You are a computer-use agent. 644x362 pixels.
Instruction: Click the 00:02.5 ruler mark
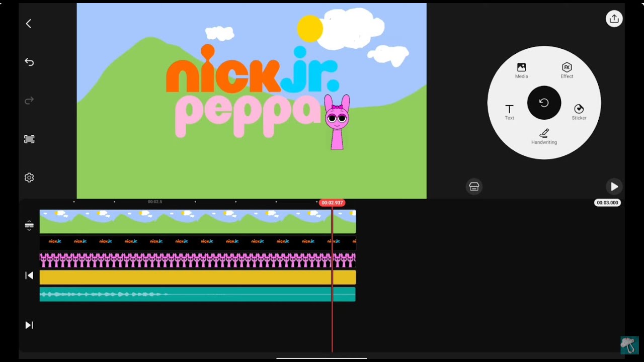(x=155, y=202)
